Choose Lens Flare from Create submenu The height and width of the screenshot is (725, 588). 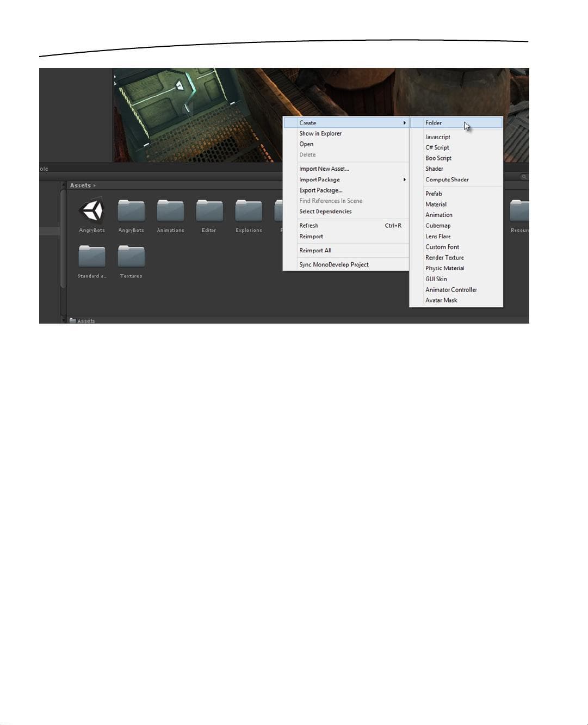tap(456, 237)
